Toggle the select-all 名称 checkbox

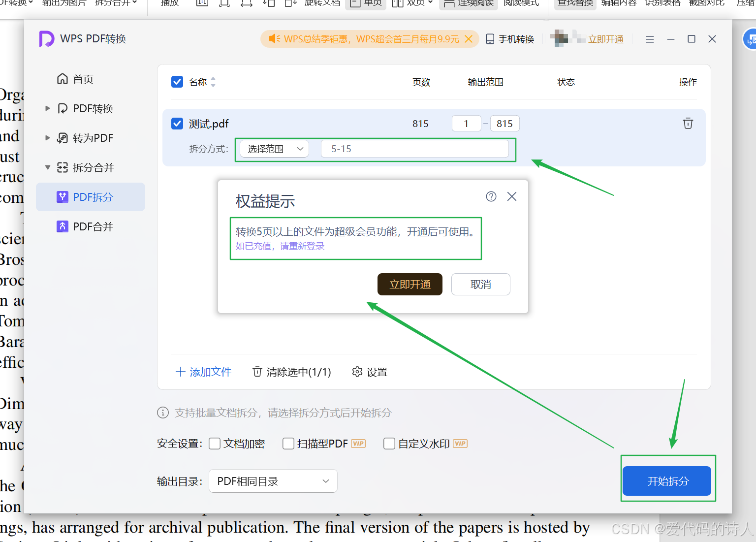(177, 82)
